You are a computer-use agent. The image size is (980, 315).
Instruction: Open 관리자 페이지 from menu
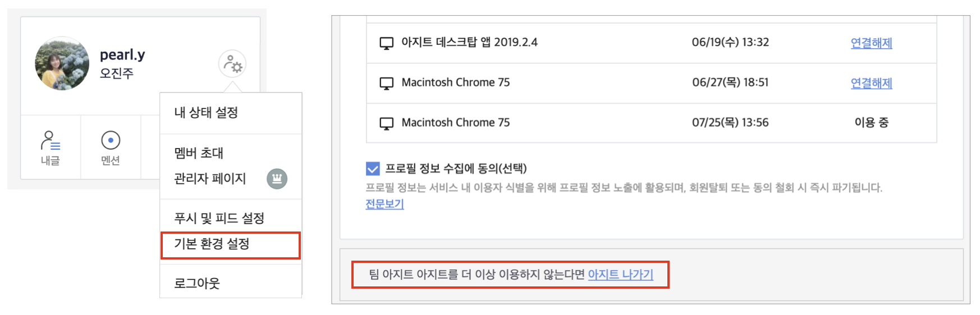click(x=210, y=179)
